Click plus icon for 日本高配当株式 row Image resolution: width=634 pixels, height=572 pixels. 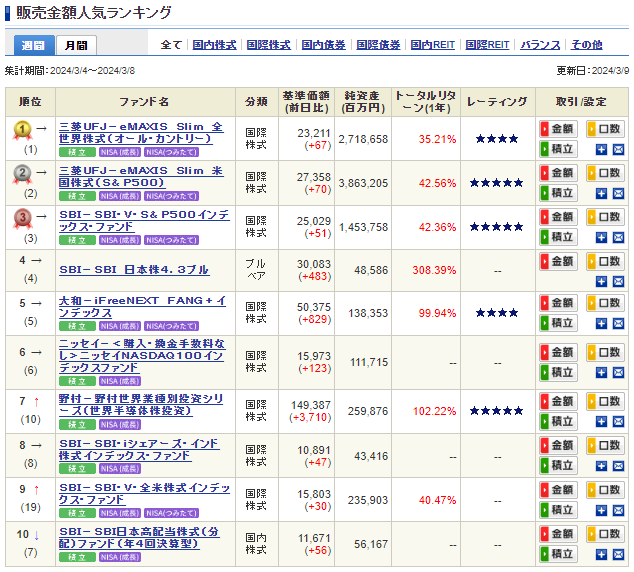pyautogui.click(x=601, y=555)
